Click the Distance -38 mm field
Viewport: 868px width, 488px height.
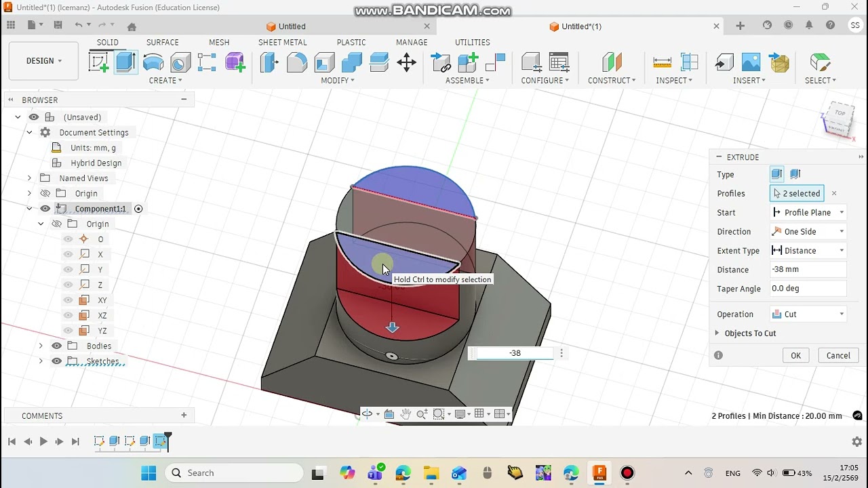point(808,269)
